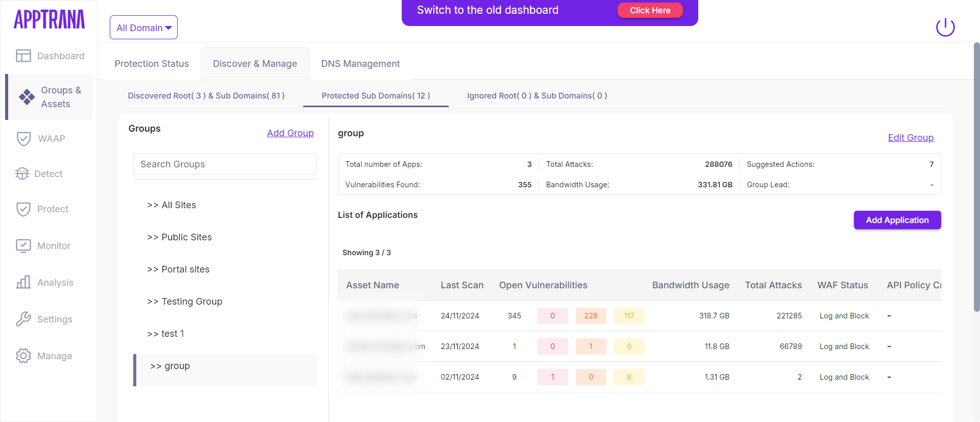
Task: Click the Dashboard icon in sidebar
Action: (23, 56)
